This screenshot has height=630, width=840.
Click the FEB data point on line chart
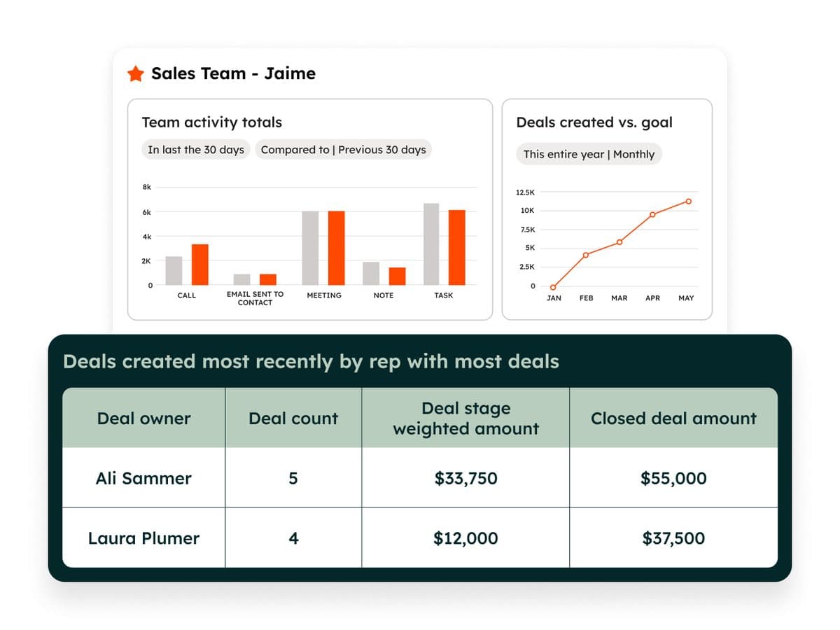pos(586,255)
